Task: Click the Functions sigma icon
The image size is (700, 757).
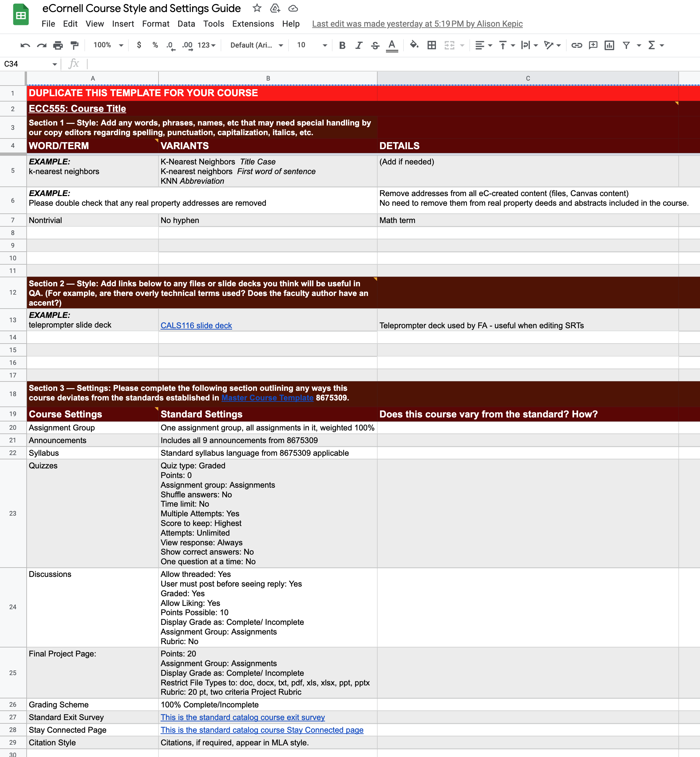Action: coord(651,46)
